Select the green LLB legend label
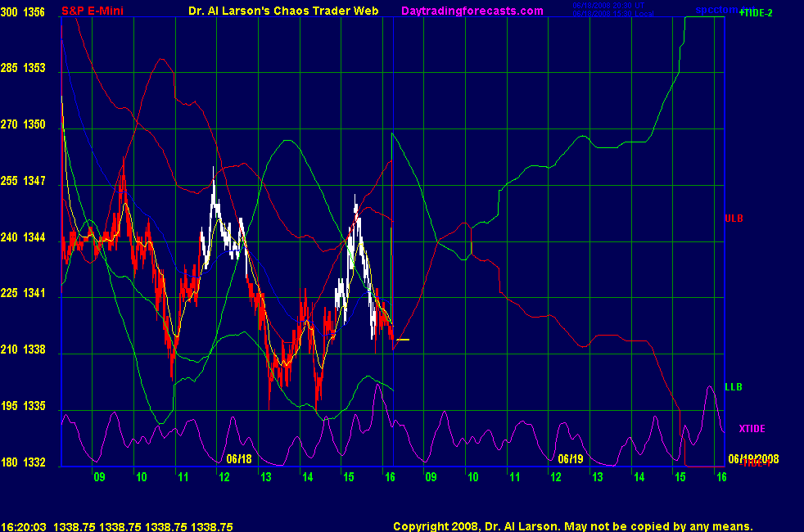Viewport: 804px width, 532px height. click(x=734, y=386)
